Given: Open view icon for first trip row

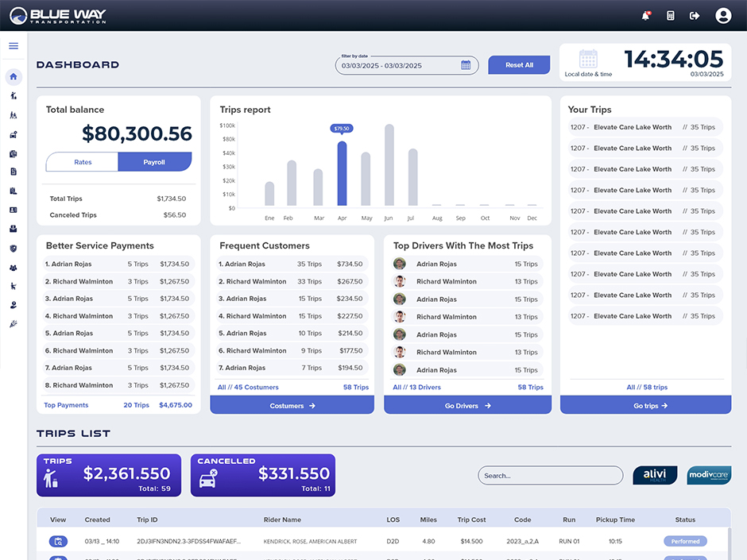Looking at the screenshot, I should pyautogui.click(x=58, y=541).
